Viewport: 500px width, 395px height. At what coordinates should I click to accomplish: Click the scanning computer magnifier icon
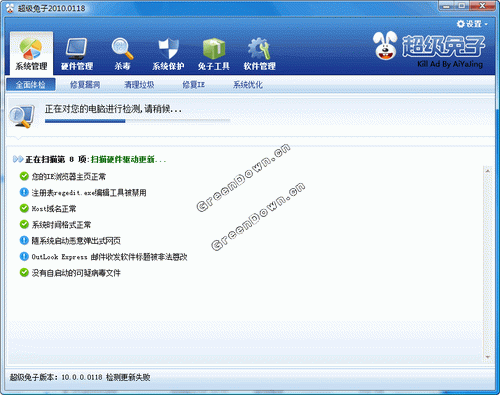[22, 116]
